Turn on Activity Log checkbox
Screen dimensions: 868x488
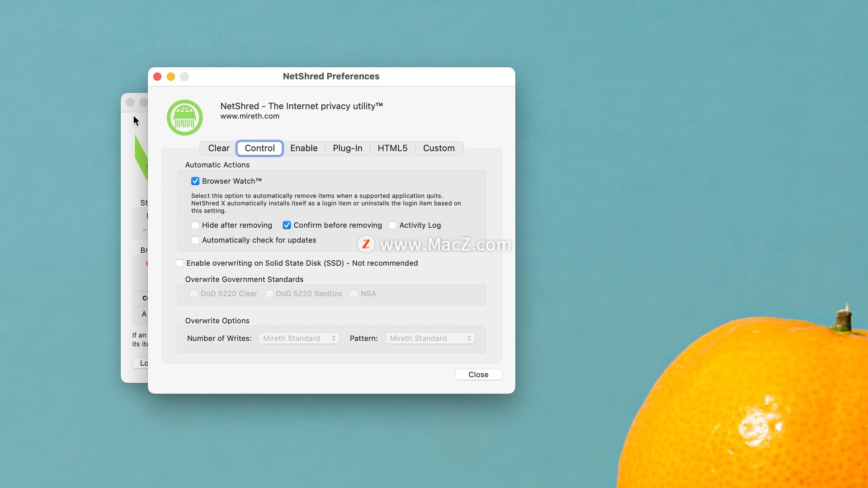[x=392, y=225]
